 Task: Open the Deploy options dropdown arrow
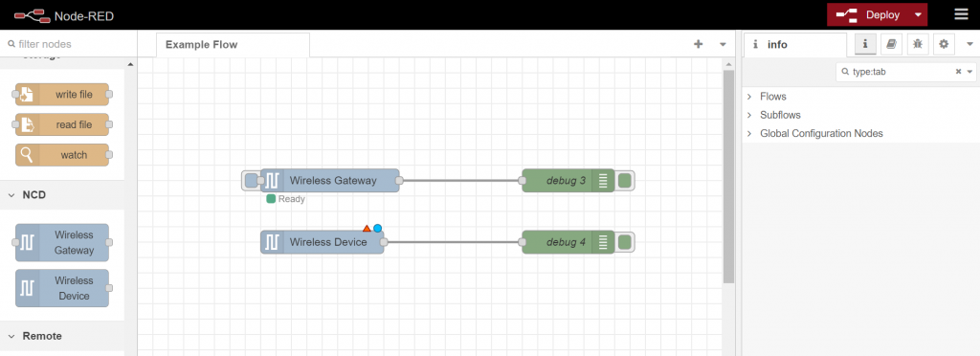[918, 14]
